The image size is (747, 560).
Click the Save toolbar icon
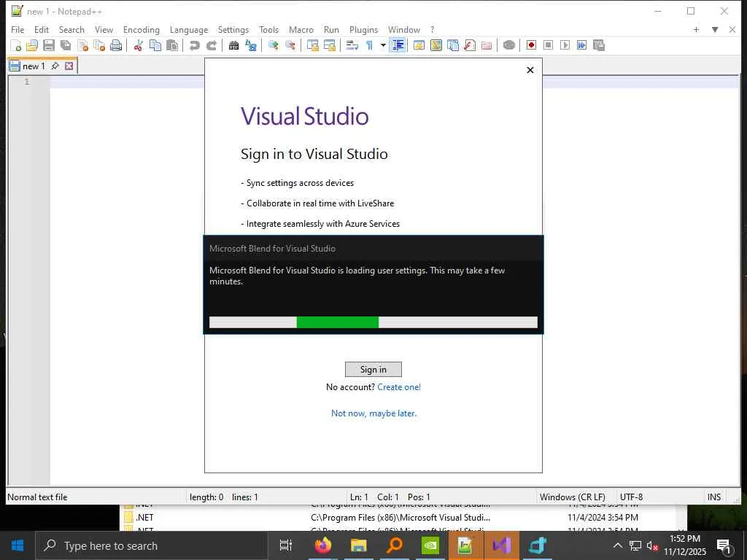pos(49,45)
